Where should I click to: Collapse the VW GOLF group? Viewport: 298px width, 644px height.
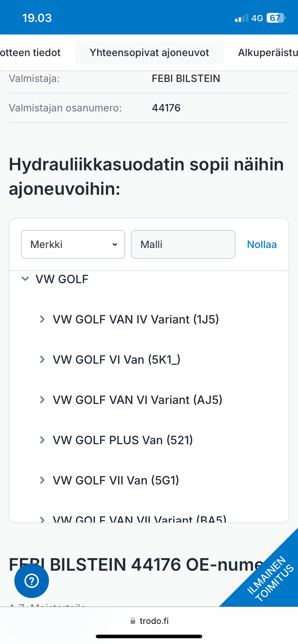point(25,279)
